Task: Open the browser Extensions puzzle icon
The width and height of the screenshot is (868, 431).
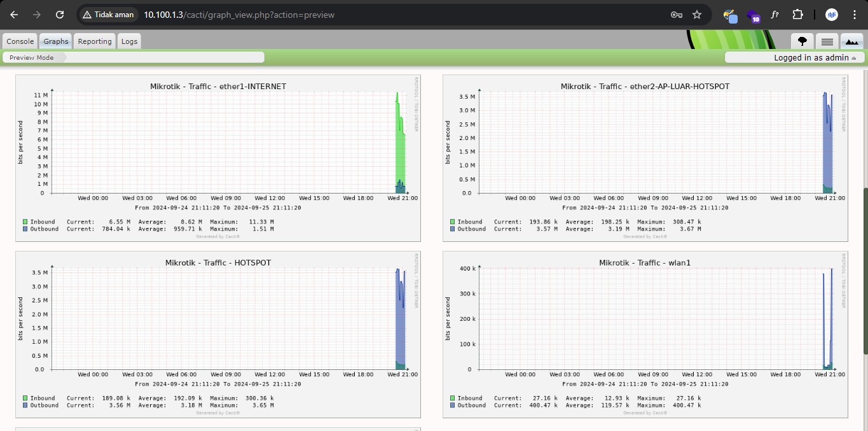Action: tap(797, 15)
